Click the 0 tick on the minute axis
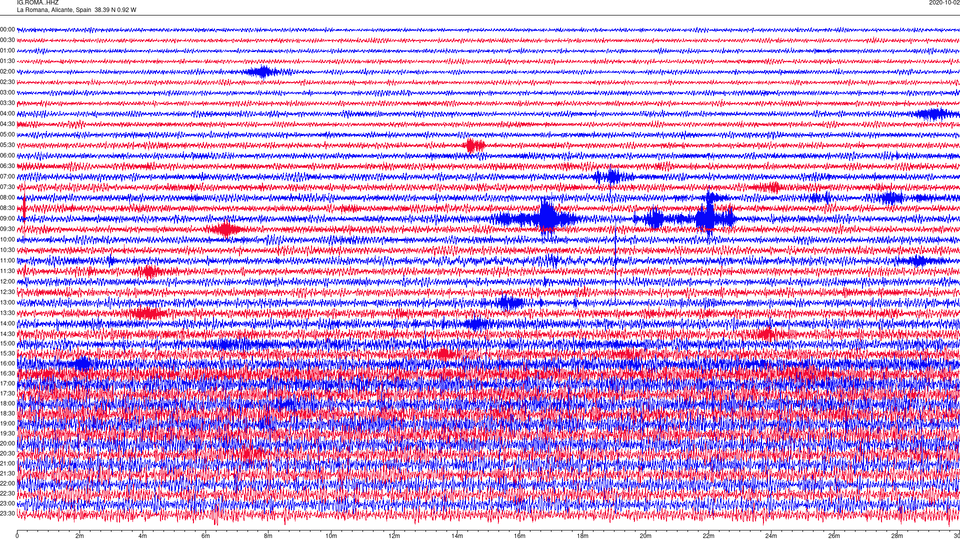 coord(17,536)
